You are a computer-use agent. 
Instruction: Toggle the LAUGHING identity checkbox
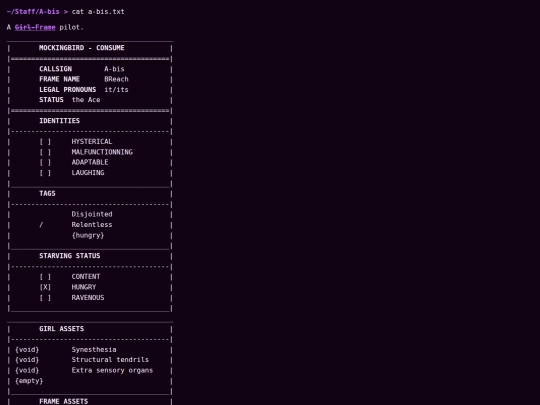[x=45, y=173]
